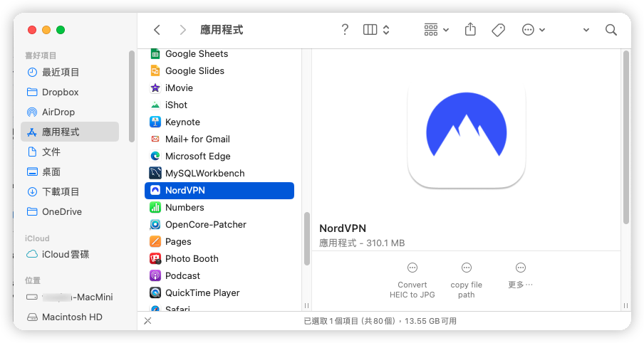
Task: Click the Share icon in toolbar
Action: (x=470, y=30)
